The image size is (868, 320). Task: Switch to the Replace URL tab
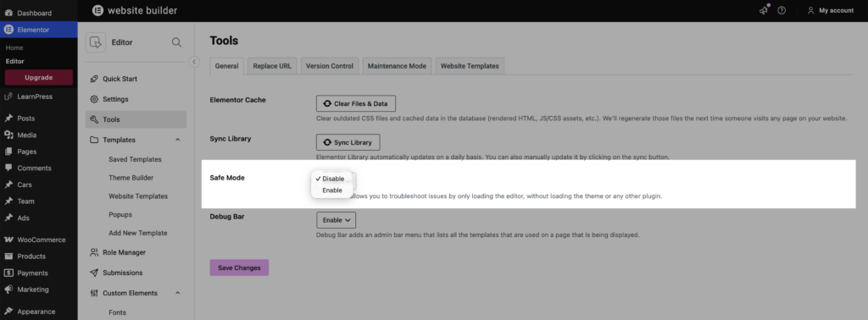(272, 66)
